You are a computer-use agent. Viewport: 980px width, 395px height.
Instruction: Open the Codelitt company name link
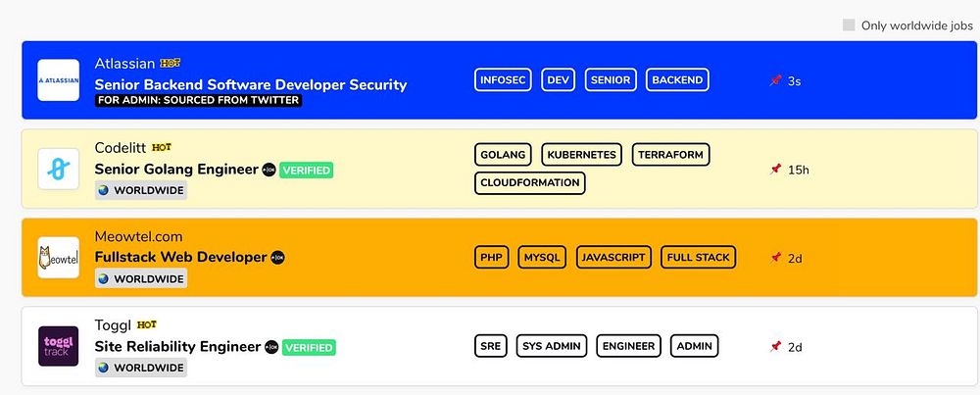click(x=120, y=147)
